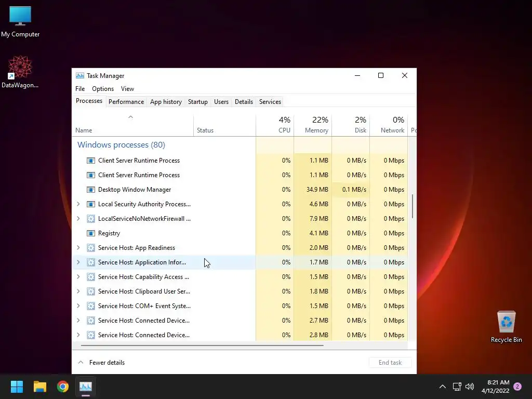The width and height of the screenshot is (532, 399).
Task: Open the View menu
Action: (x=127, y=88)
